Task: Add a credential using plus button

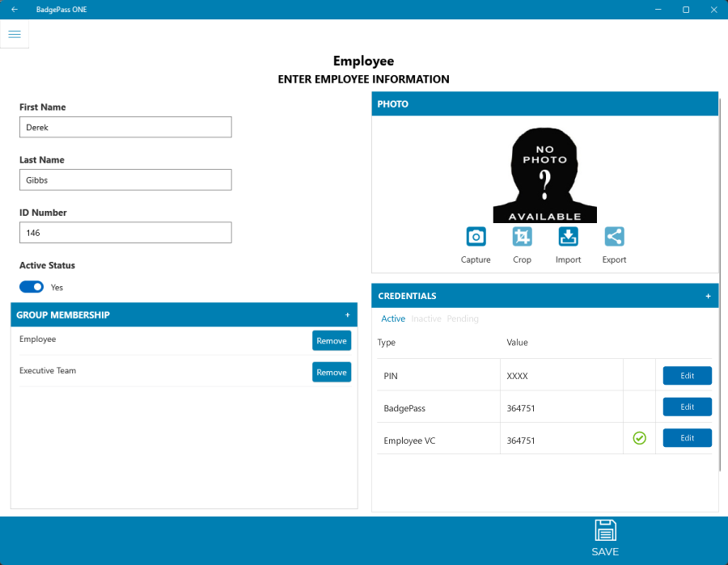Action: click(708, 297)
